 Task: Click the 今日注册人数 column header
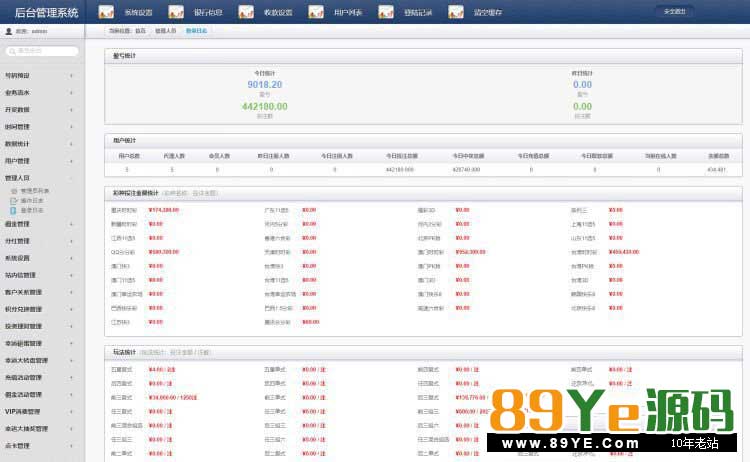pyautogui.click(x=337, y=156)
